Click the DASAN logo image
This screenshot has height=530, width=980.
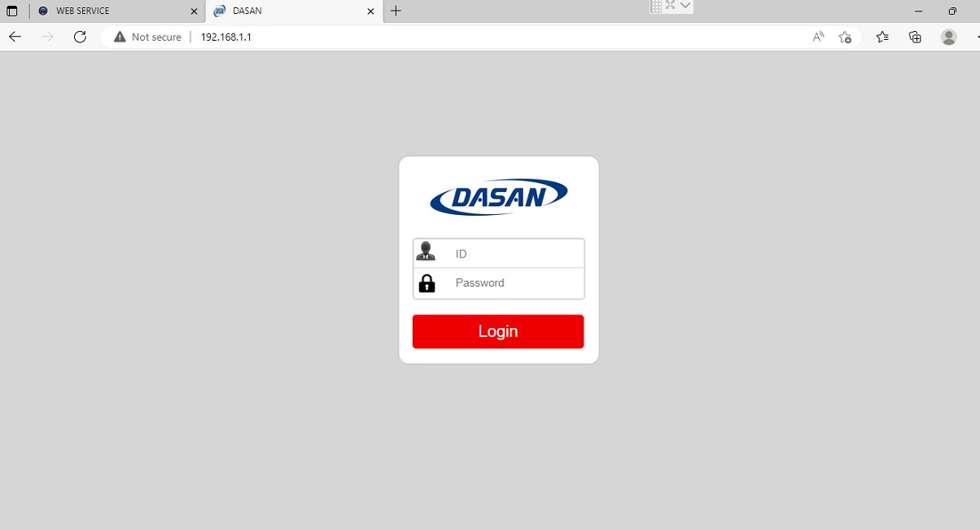tap(499, 197)
